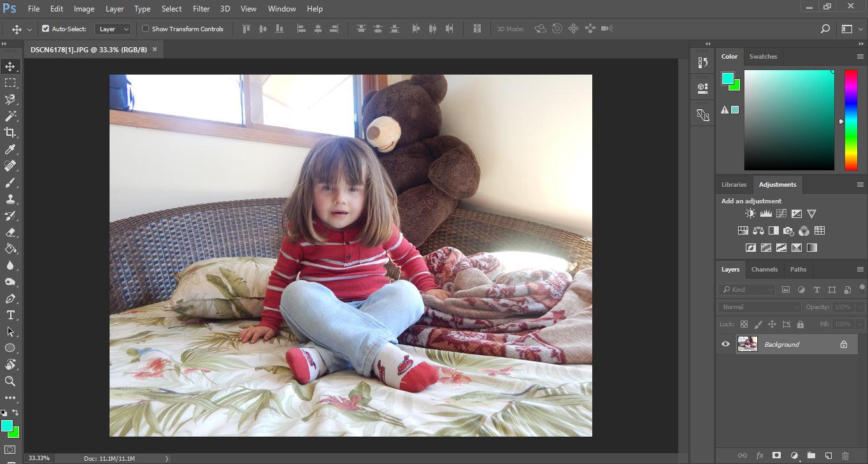Open the Layers panel options menu
The width and height of the screenshot is (868, 464).
860,270
